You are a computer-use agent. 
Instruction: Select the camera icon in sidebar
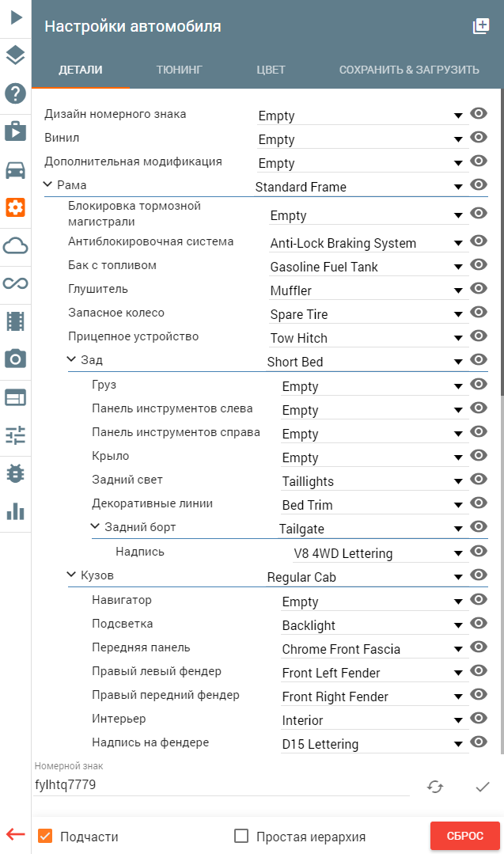pyautogui.click(x=15, y=359)
